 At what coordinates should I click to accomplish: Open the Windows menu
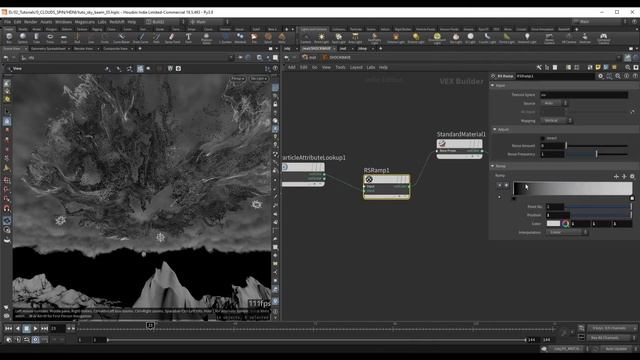coord(63,22)
